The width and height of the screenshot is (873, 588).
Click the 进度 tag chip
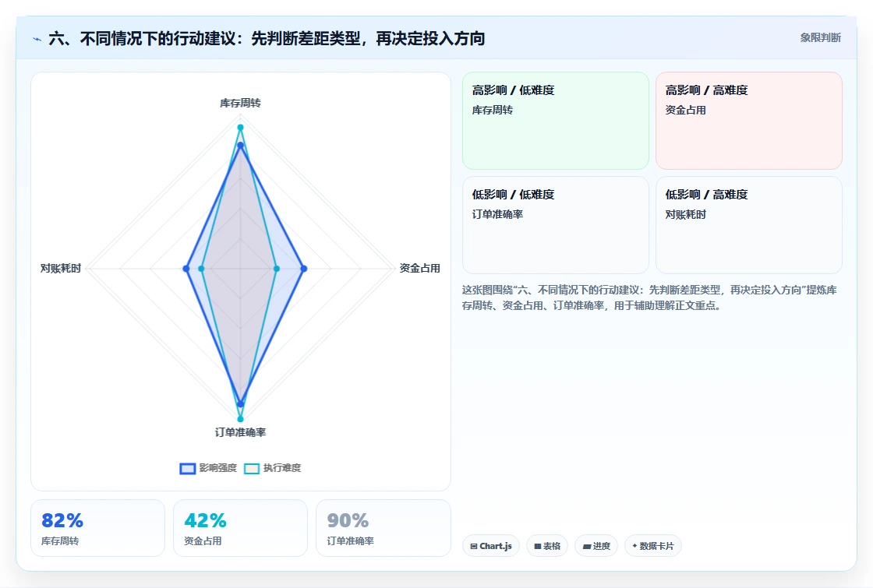click(596, 546)
